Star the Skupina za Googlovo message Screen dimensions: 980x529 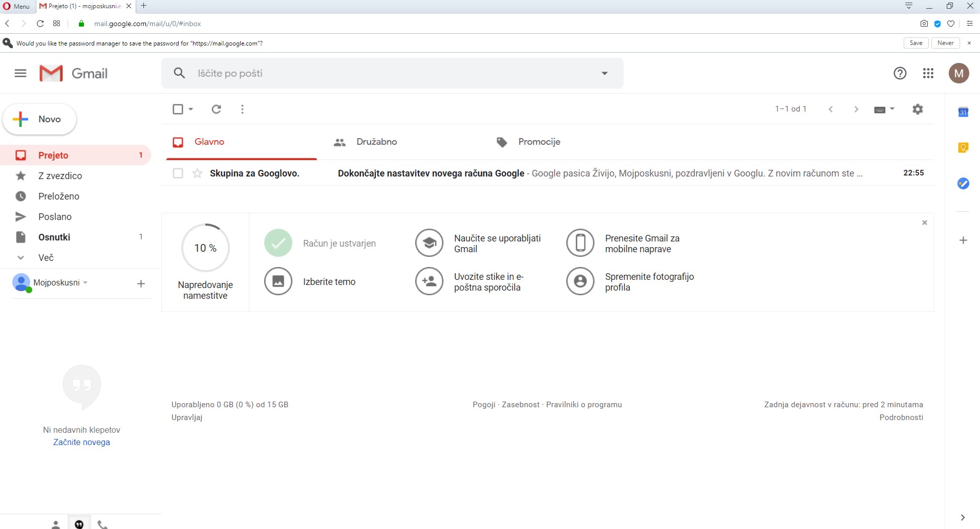click(x=197, y=173)
